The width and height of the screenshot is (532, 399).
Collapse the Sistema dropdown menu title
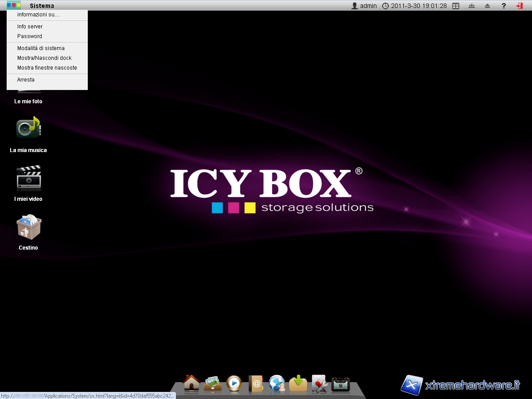click(x=42, y=6)
